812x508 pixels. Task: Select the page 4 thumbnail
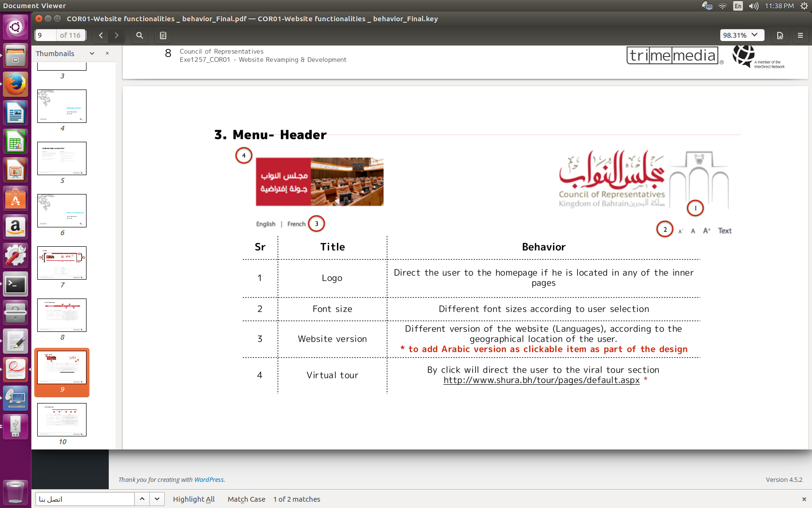click(x=62, y=106)
